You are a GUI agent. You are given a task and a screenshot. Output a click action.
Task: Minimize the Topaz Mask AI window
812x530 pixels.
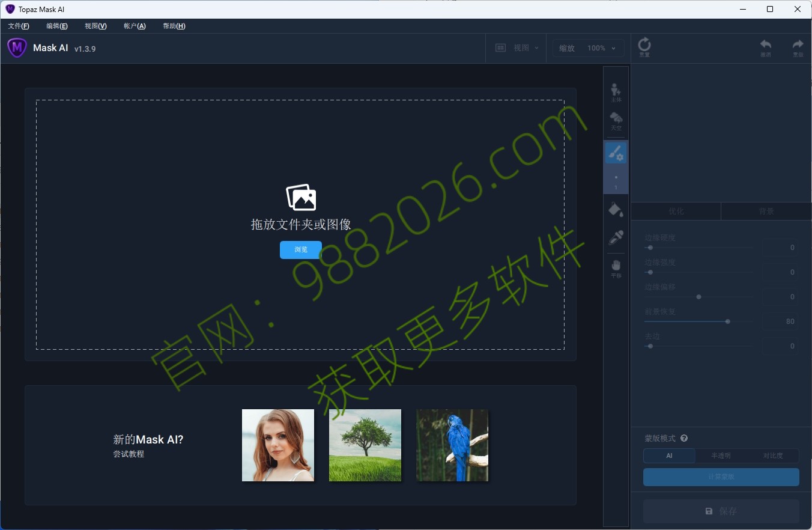click(x=742, y=9)
